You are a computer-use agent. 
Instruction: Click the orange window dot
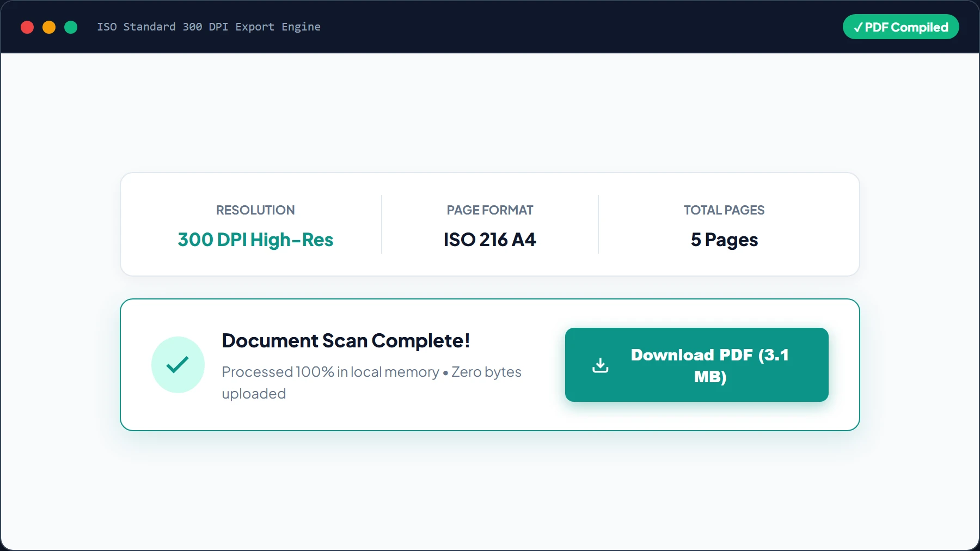[x=49, y=27]
